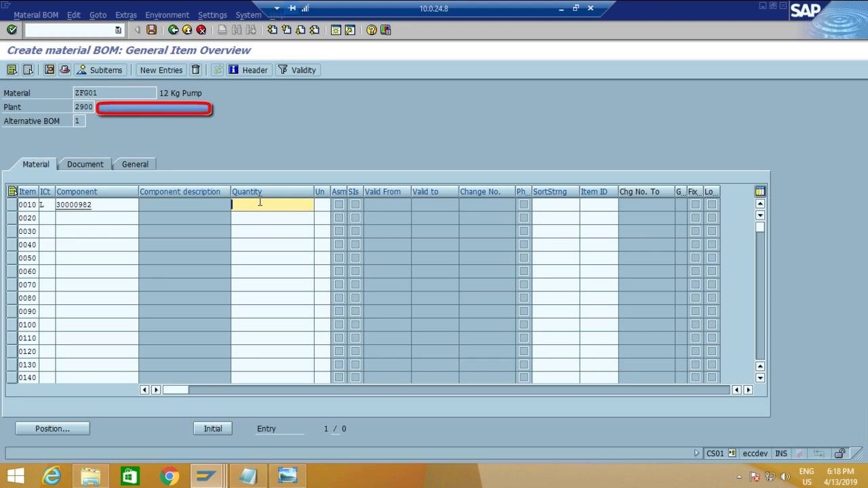Click the Select All icon in application toolbar
Viewport: 868px width, 488px height.
click(x=12, y=70)
